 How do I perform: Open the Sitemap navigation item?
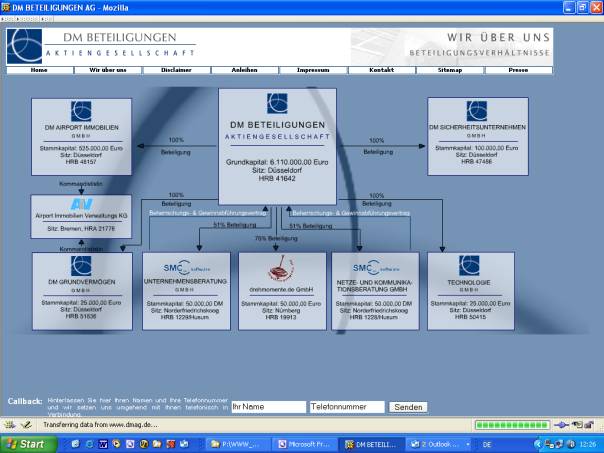(450, 70)
